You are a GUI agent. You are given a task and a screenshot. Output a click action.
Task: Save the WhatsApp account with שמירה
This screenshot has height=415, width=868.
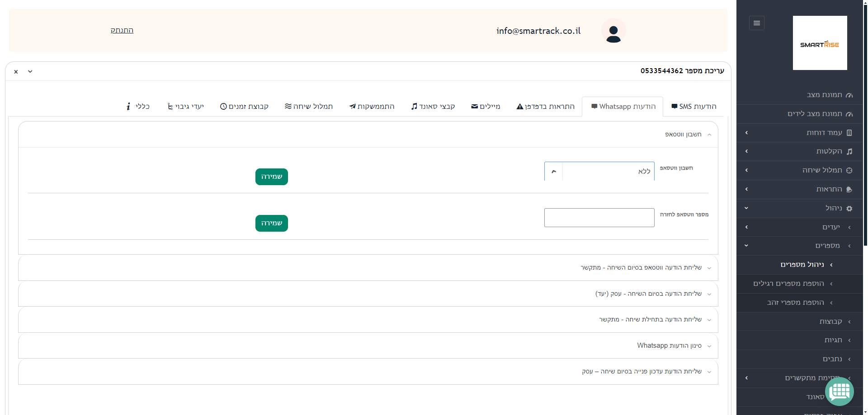coord(272,177)
